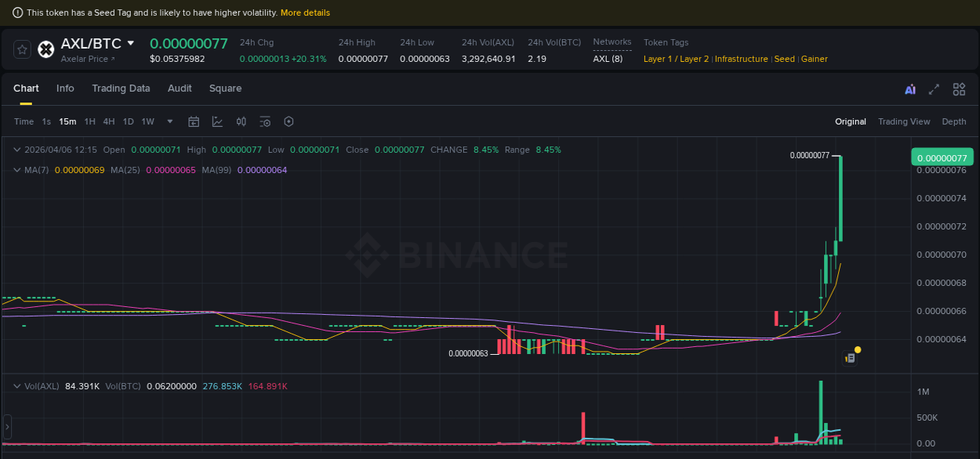
Task: Switch to the Trading Data tab
Action: 121,89
